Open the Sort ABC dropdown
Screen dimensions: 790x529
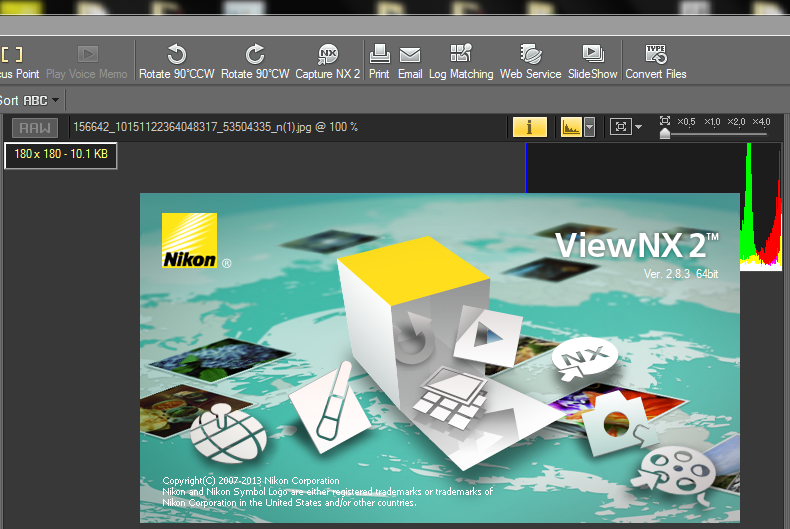tap(30, 100)
